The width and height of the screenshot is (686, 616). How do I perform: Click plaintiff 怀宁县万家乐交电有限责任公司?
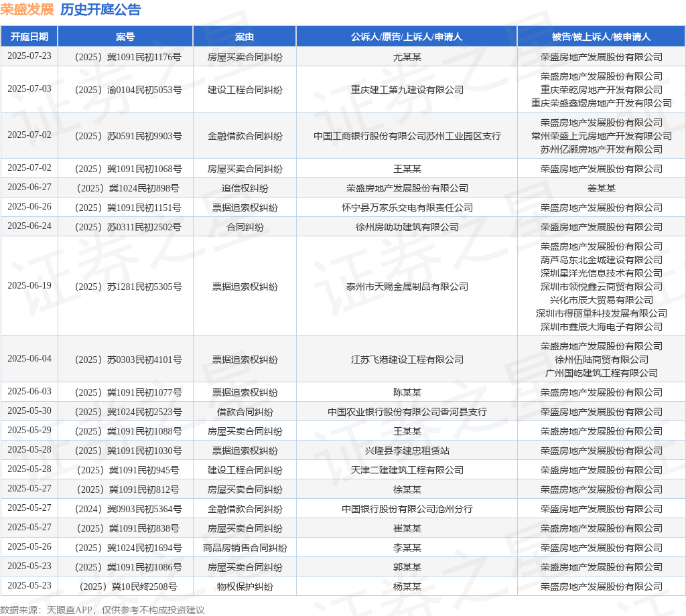[x=407, y=208]
